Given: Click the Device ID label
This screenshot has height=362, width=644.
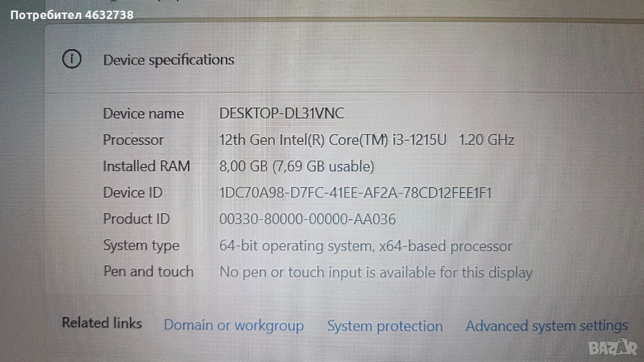Looking at the screenshot, I should coord(133,193).
